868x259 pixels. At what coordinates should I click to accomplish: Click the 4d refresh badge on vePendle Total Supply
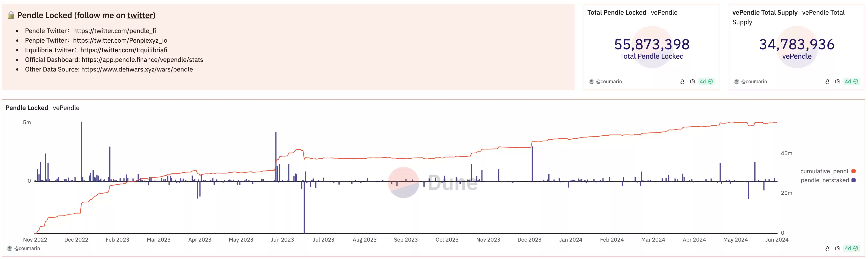pos(851,81)
